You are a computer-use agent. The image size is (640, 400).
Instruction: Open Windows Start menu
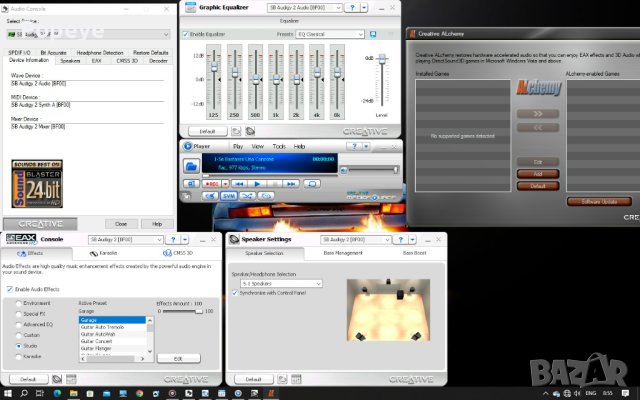tap(8, 393)
